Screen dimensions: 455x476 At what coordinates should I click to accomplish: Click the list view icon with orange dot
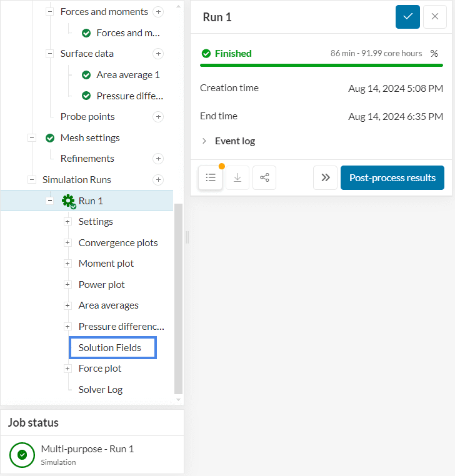click(x=211, y=177)
